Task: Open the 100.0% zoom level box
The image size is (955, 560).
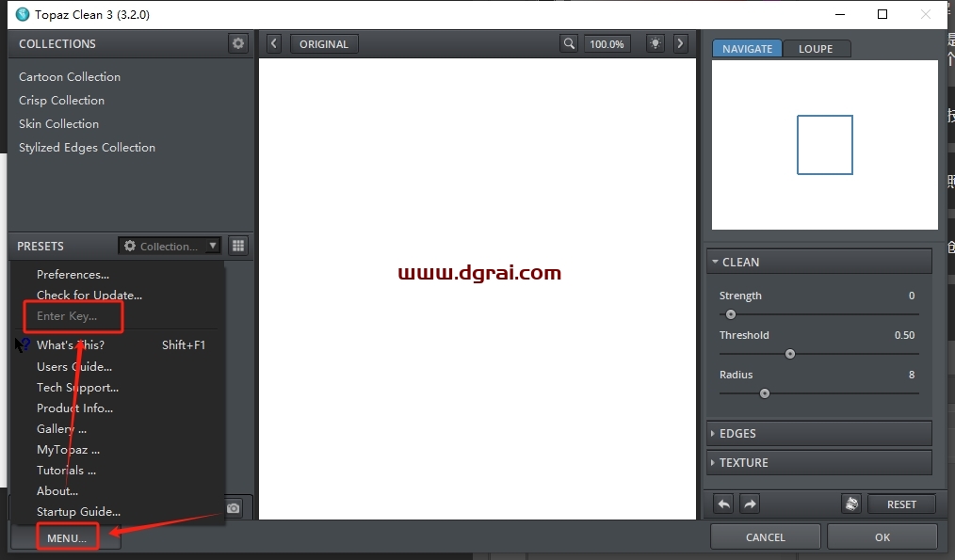Action: (x=607, y=44)
